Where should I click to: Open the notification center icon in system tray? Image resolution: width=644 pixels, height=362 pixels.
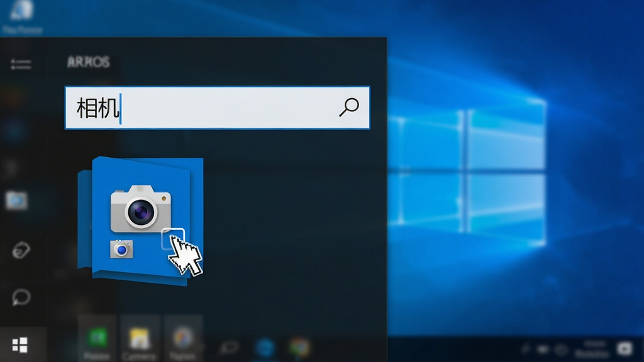[625, 349]
